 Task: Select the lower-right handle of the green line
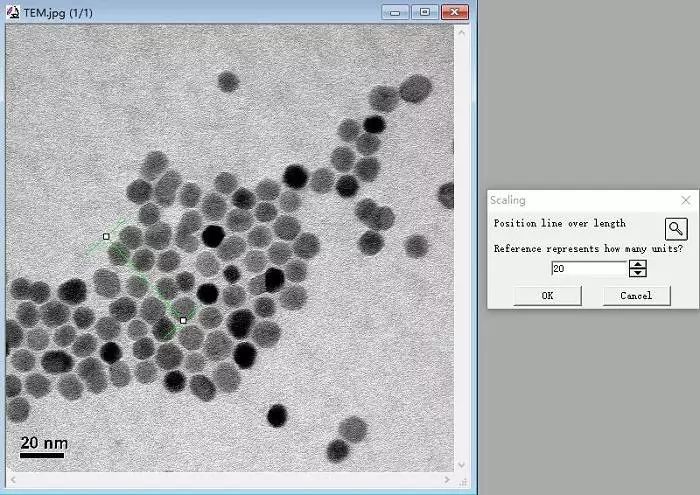pos(183,320)
